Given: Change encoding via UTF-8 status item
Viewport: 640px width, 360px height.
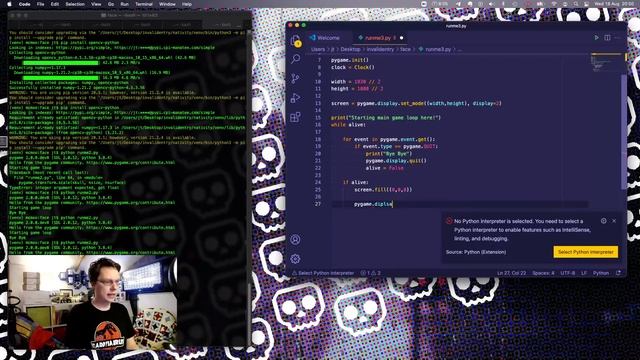Looking at the screenshot, I should tap(568, 273).
